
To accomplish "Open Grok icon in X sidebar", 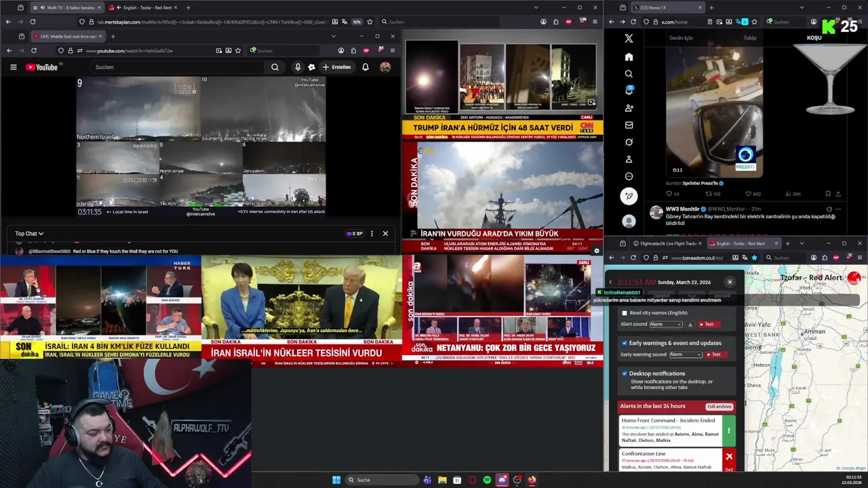I will tap(629, 142).
